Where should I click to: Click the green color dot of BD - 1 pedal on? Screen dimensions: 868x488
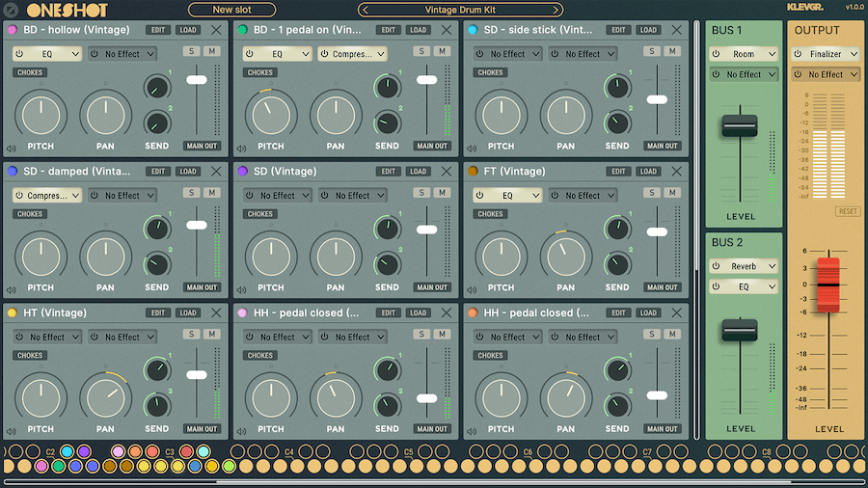click(242, 30)
